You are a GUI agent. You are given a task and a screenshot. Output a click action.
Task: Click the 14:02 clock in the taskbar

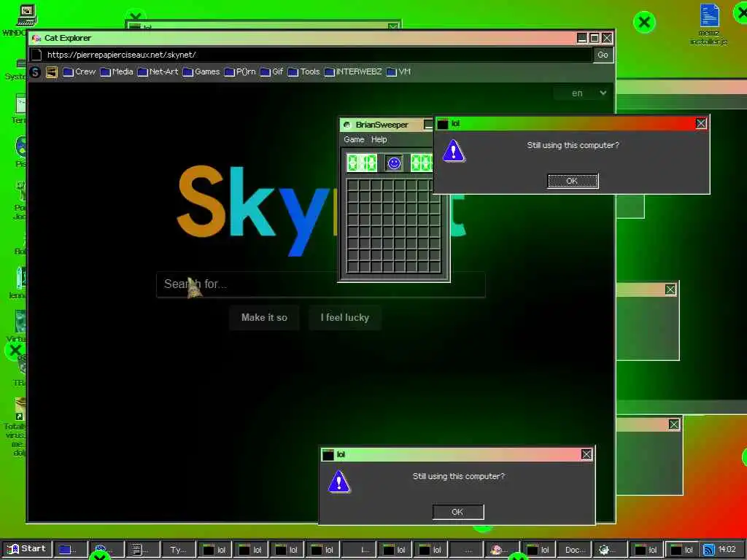[727, 549]
